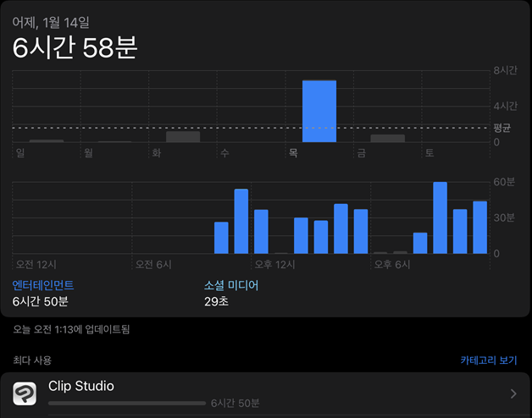The height and width of the screenshot is (418, 532).
Task: Tap the 오늘 오전 1:13에 업데이트됨 text
Action: tap(71, 329)
